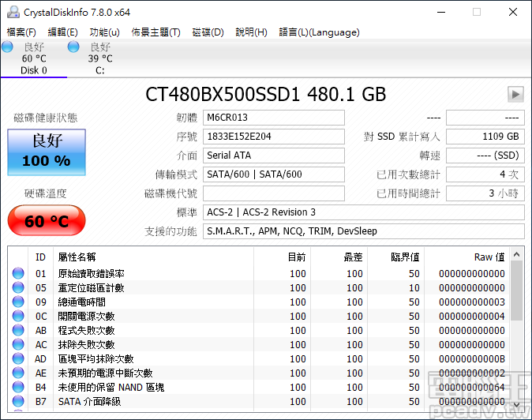The height and width of the screenshot is (420, 532).
Task: Click the 磁碟健康狀態 label
Action: (x=46, y=118)
